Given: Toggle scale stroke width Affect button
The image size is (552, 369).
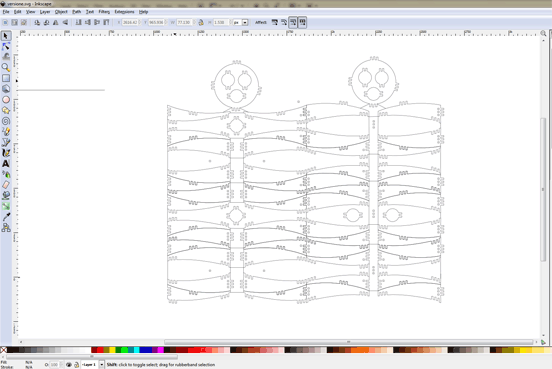Looking at the screenshot, I should tap(275, 23).
